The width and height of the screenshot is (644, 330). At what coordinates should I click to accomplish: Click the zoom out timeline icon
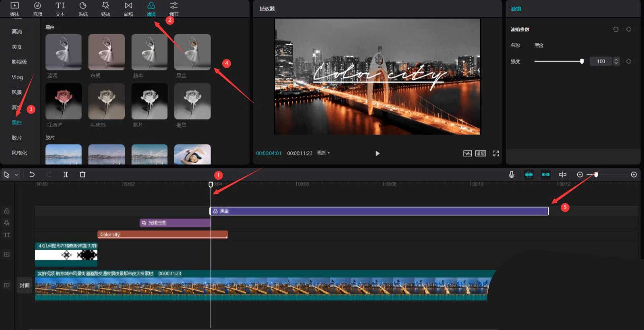(x=580, y=175)
